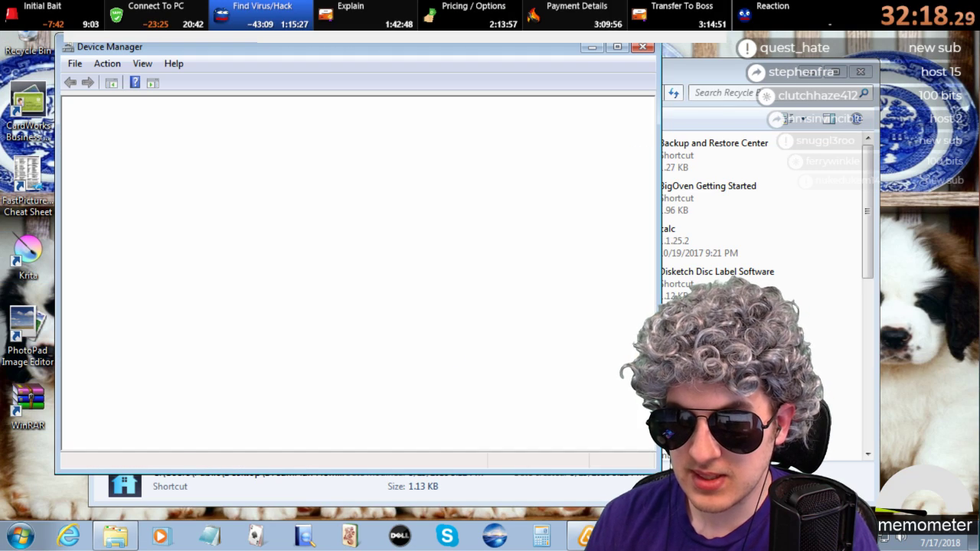Click the Recycle Bin scrollbar up arrow
The width and height of the screenshot is (980, 551).
(867, 139)
